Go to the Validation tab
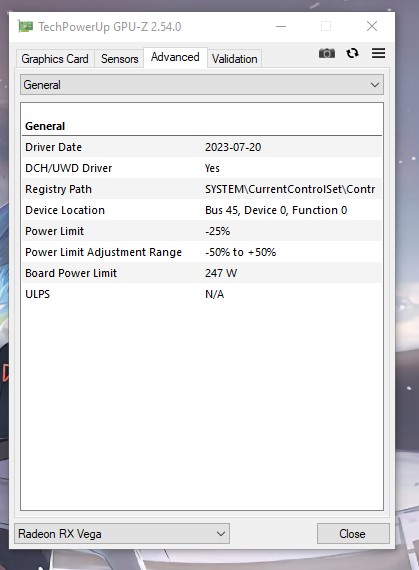Screen dimensions: 419x570 coord(235,59)
